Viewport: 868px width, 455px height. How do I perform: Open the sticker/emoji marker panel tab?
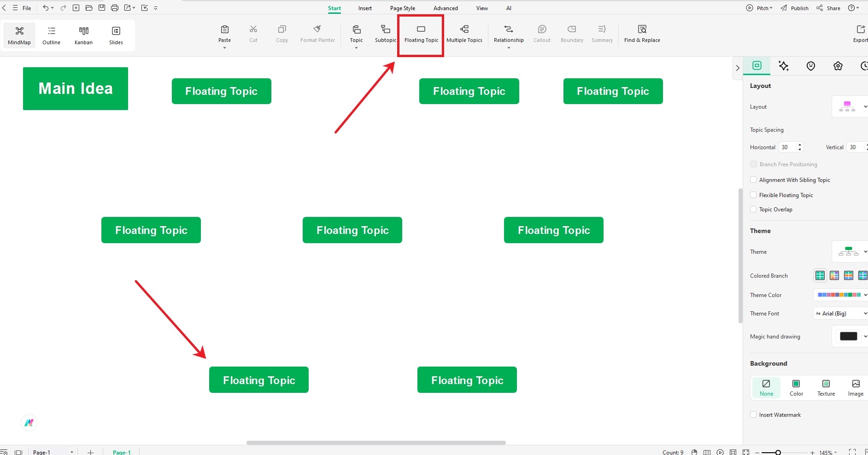(811, 66)
